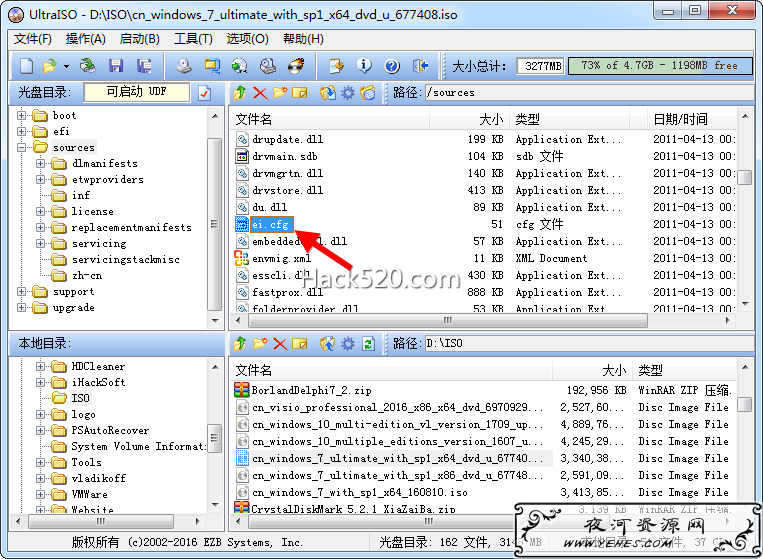
Task: Click the blue Information toolbar icon
Action: [x=364, y=66]
